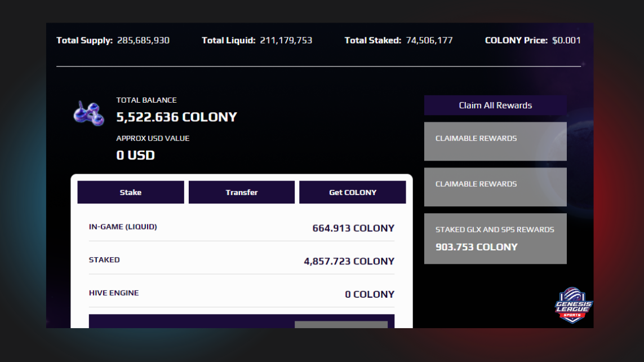The image size is (644, 362).
Task: Select the 664.913 COLONY liquid balance
Action: click(x=353, y=228)
